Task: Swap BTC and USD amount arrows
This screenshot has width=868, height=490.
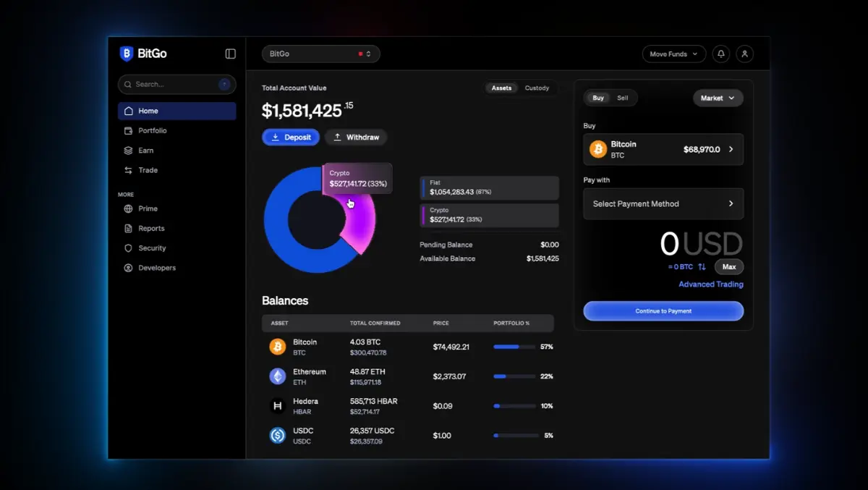Action: [x=702, y=267]
